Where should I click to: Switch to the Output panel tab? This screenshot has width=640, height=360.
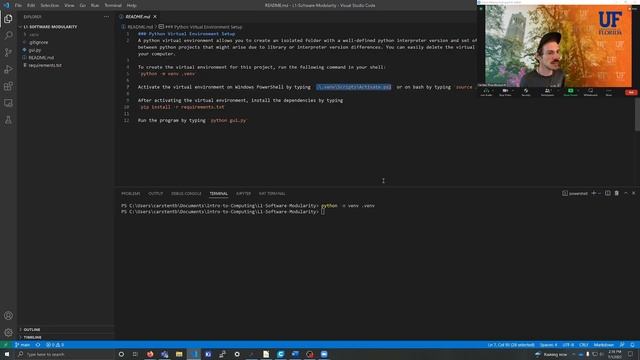156,193
